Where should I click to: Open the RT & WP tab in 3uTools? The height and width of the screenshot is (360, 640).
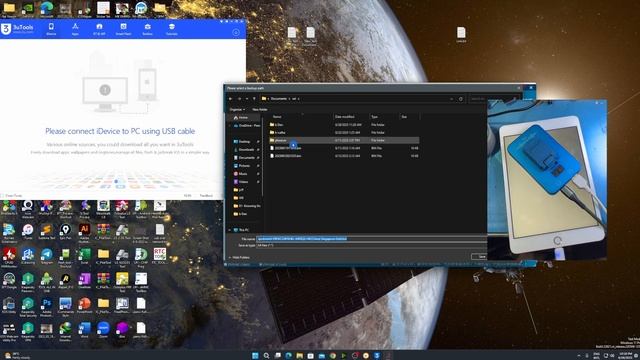(x=99, y=29)
